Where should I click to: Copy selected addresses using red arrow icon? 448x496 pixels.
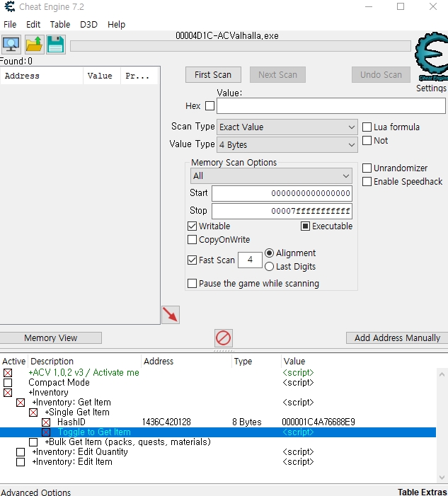click(171, 315)
